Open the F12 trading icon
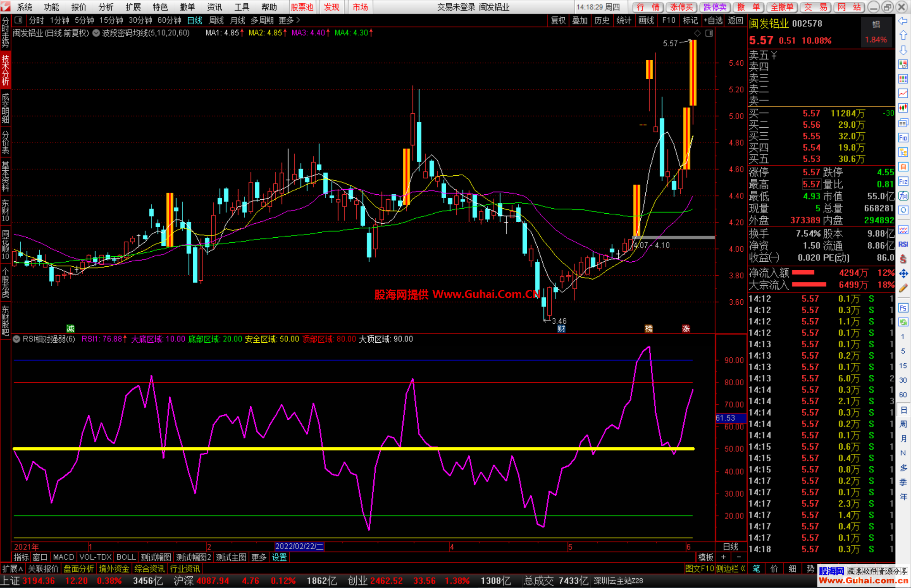 (903, 182)
